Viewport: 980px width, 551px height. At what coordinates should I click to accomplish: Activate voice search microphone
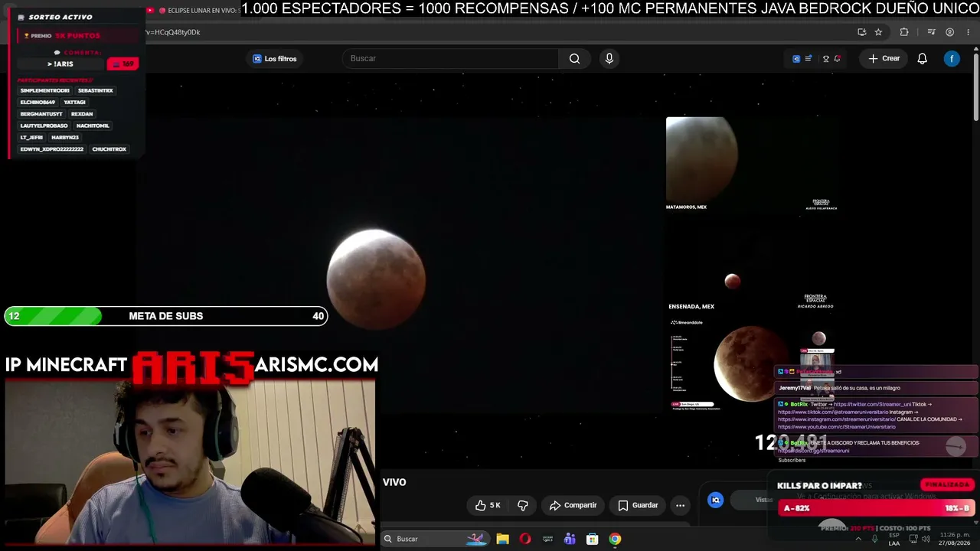click(609, 58)
